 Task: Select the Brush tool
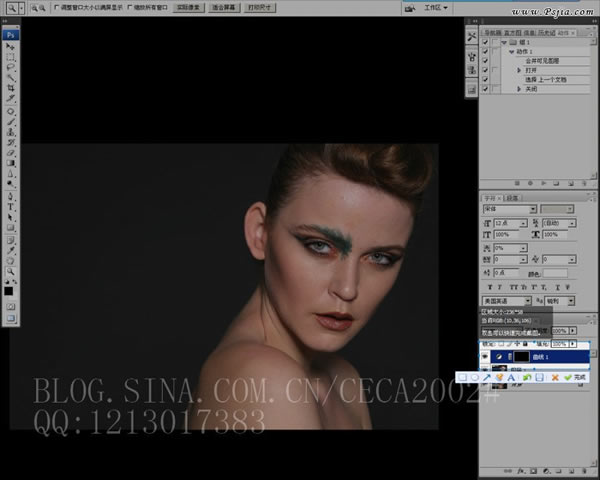click(x=10, y=122)
